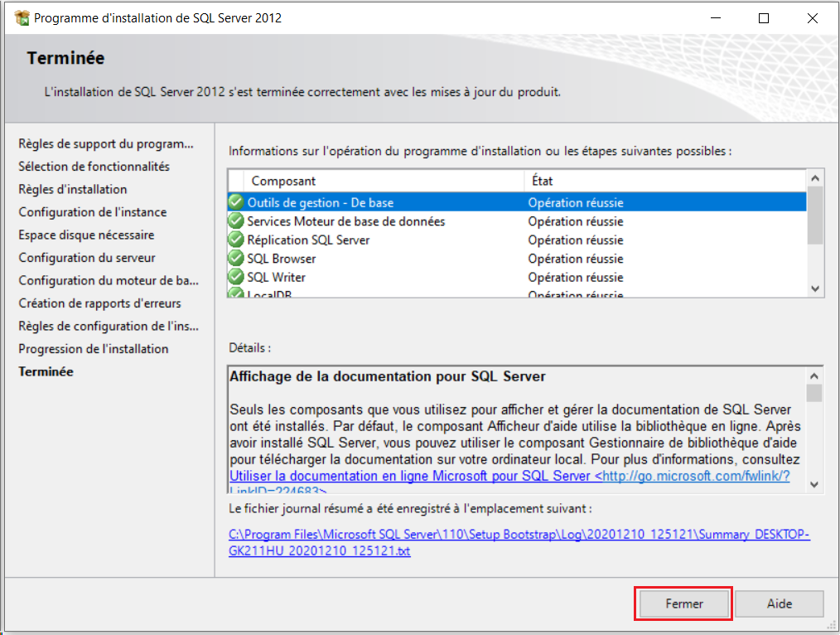840x635 pixels.
Task: Click the SQL Server setup title bar icon
Action: pyautogui.click(x=22, y=17)
